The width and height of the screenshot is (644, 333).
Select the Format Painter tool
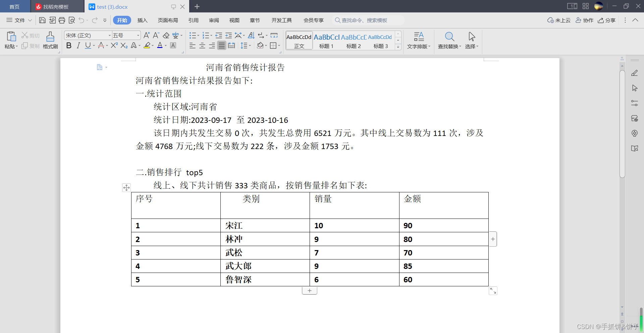pos(50,40)
